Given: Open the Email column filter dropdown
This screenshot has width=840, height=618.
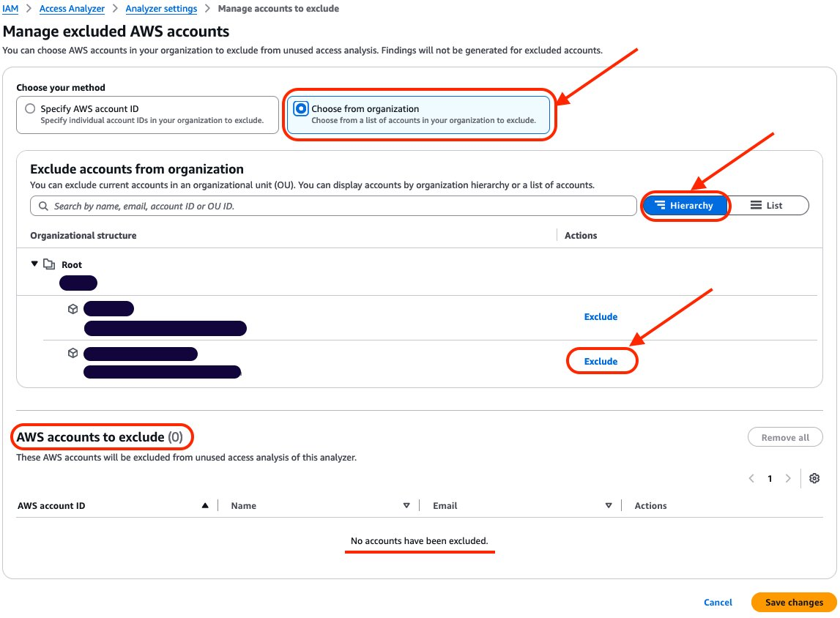Looking at the screenshot, I should click(609, 505).
